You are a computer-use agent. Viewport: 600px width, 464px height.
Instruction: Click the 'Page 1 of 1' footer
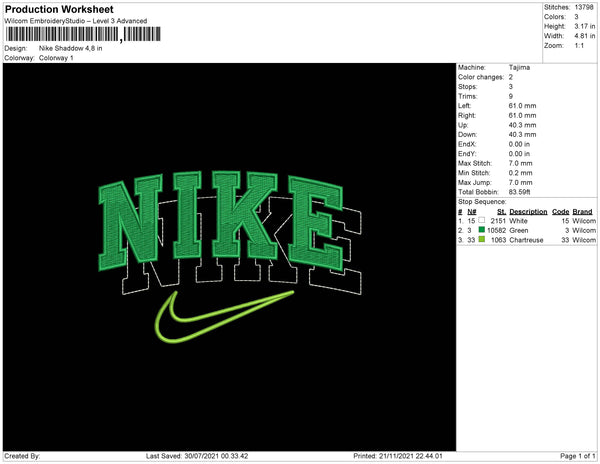click(x=578, y=456)
